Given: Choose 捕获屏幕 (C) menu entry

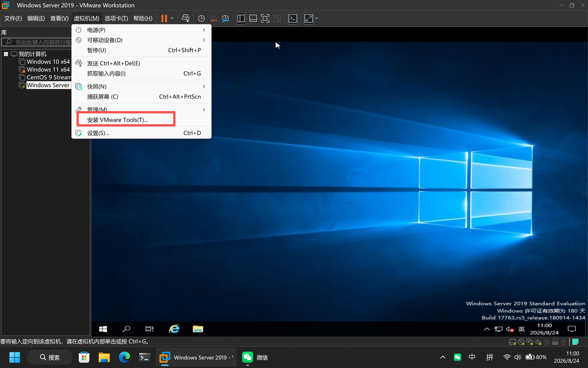Looking at the screenshot, I should (x=141, y=97).
